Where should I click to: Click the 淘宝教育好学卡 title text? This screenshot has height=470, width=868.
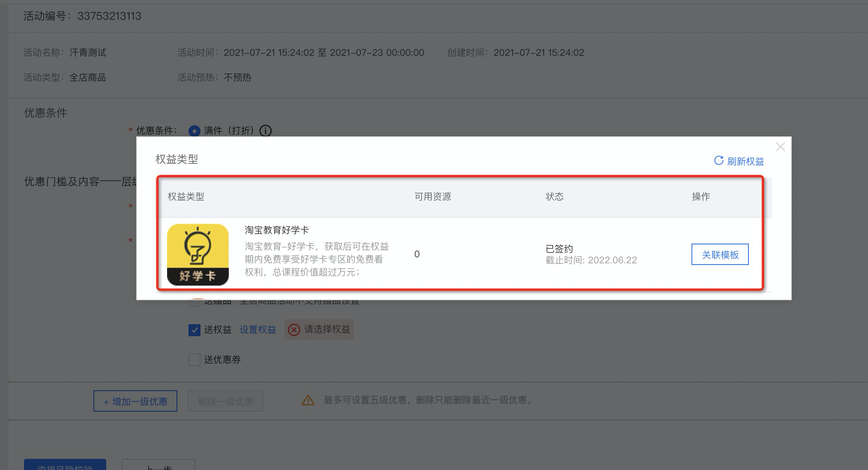click(x=277, y=230)
